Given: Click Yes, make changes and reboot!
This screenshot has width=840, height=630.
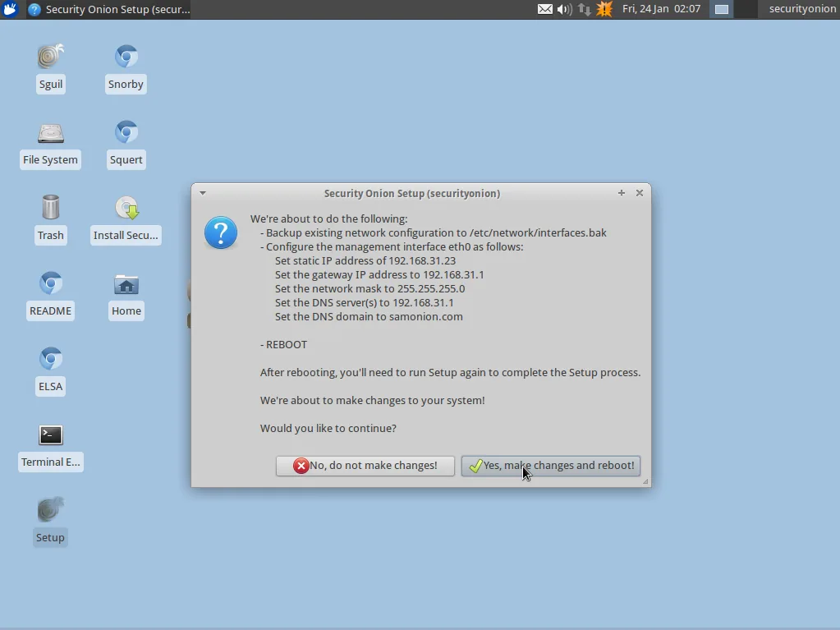Looking at the screenshot, I should [551, 466].
